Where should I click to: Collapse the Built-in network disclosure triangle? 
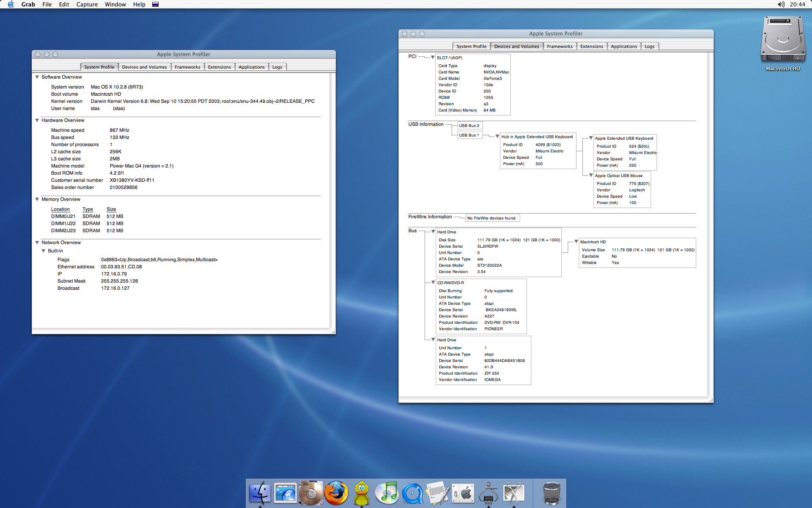(43, 251)
